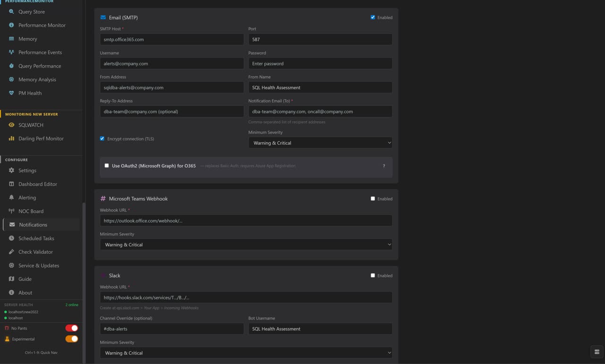
Task: Disable the Email (SMTP) Enabled checkbox
Action: (373, 17)
